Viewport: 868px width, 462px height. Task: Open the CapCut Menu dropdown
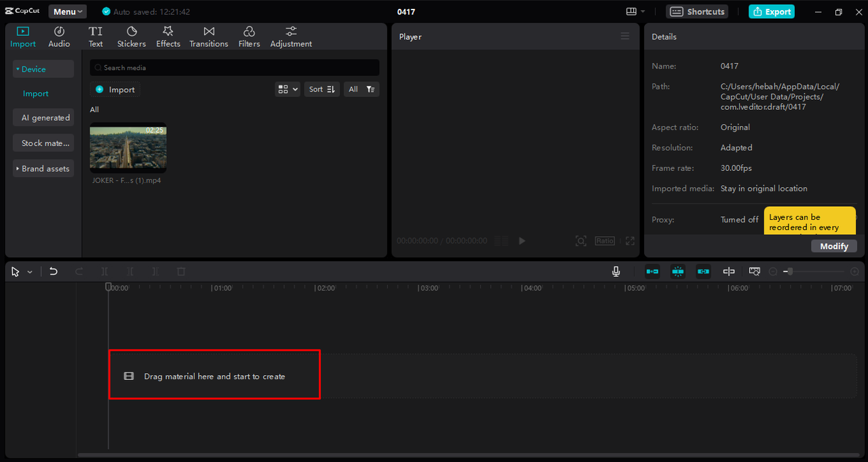pos(67,12)
